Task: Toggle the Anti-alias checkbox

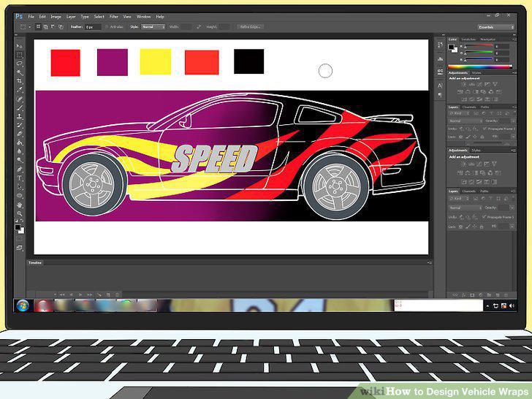Action: (x=107, y=27)
